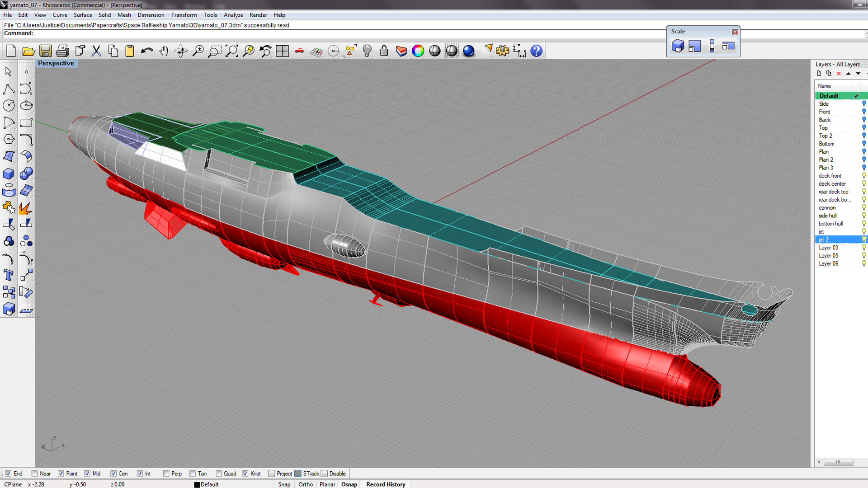The height and width of the screenshot is (488, 868).
Task: Choose the Circle tool in the sidebar
Action: pyautogui.click(x=9, y=106)
